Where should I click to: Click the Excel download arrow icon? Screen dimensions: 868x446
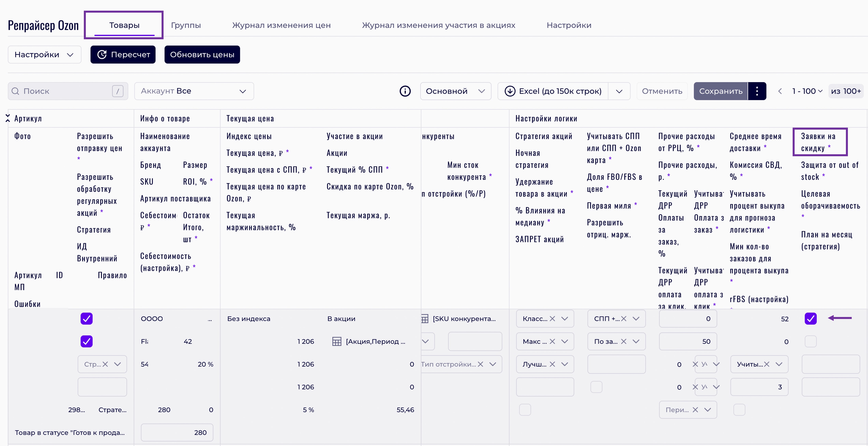pos(510,91)
